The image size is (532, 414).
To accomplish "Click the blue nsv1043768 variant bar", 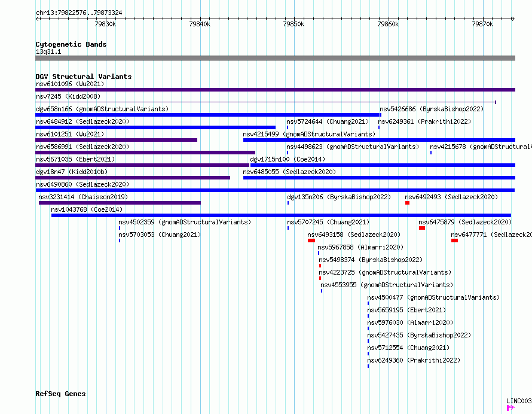I will (282, 215).
